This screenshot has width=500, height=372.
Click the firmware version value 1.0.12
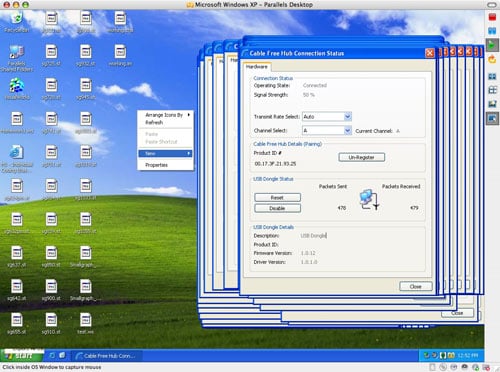[308, 253]
